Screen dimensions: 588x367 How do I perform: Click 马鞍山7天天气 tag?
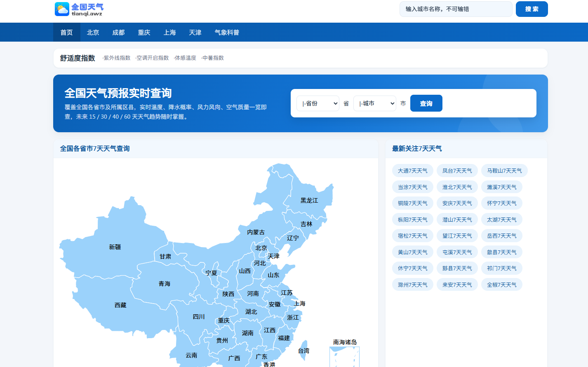click(x=504, y=171)
